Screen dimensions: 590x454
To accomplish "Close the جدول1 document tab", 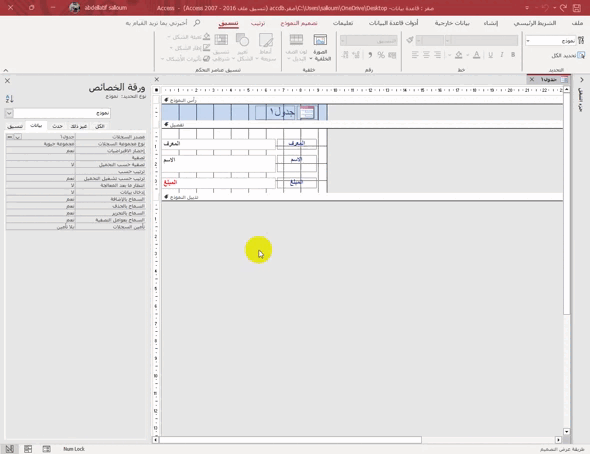I will click(532, 79).
